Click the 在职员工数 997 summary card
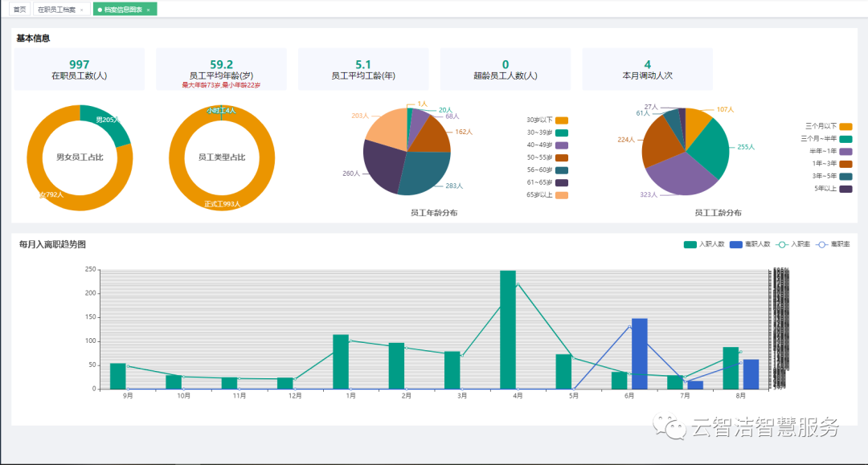The height and width of the screenshot is (465, 868). (x=80, y=69)
